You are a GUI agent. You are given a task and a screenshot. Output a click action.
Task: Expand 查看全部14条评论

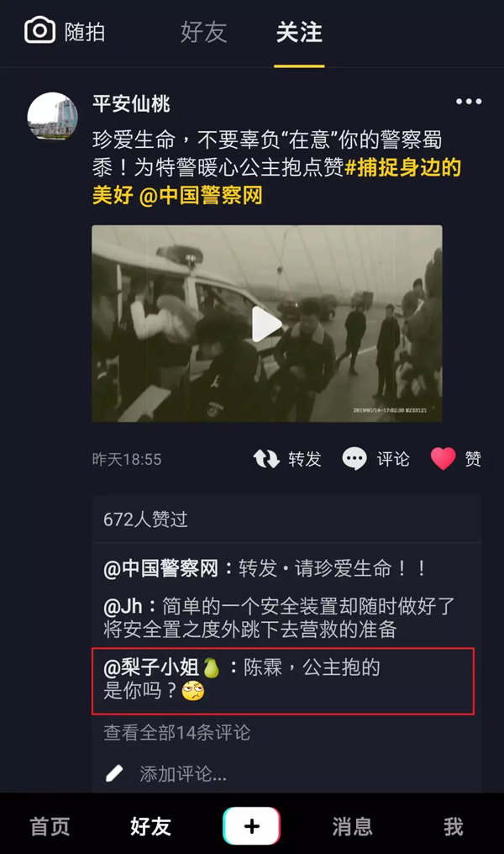click(177, 733)
